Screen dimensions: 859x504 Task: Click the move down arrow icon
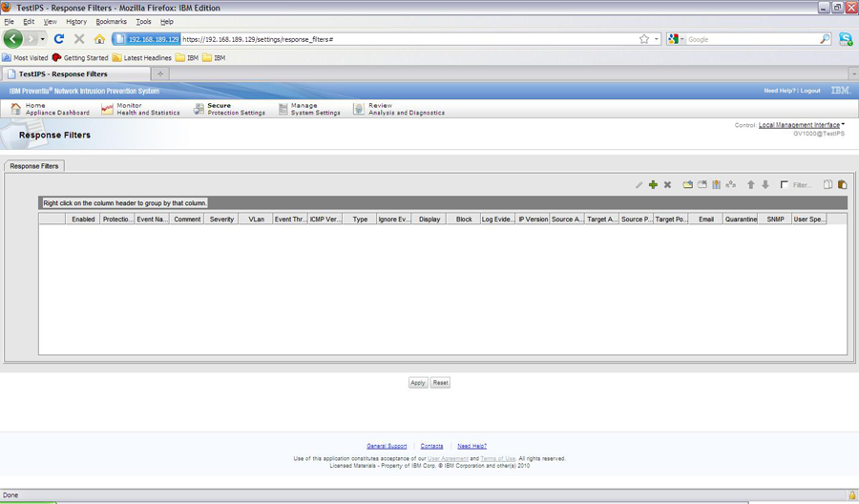click(x=765, y=184)
